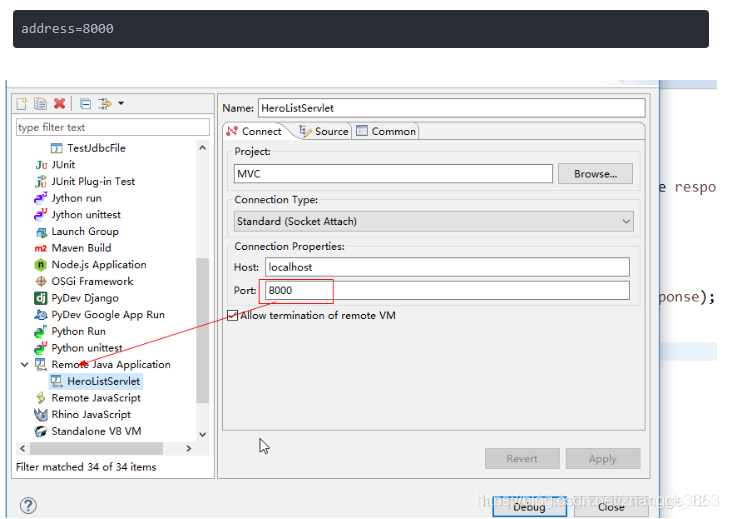Viewport: 729px width, 519px height.
Task: Click the HeroListServlet configuration icon
Action: (56, 382)
